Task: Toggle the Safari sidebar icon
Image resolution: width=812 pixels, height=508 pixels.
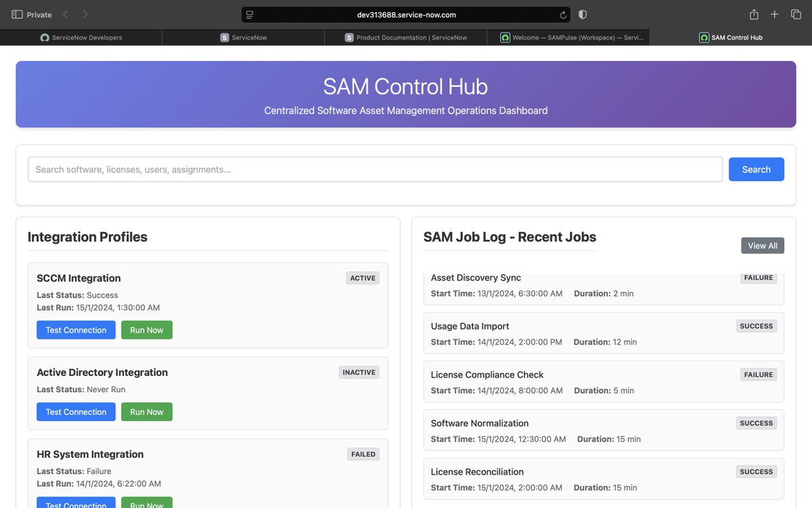Action: [x=17, y=14]
